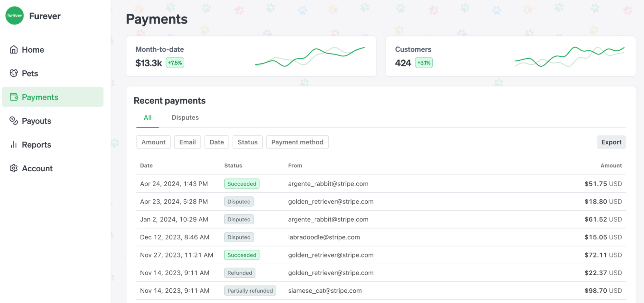Switch to the All tab

(x=148, y=117)
